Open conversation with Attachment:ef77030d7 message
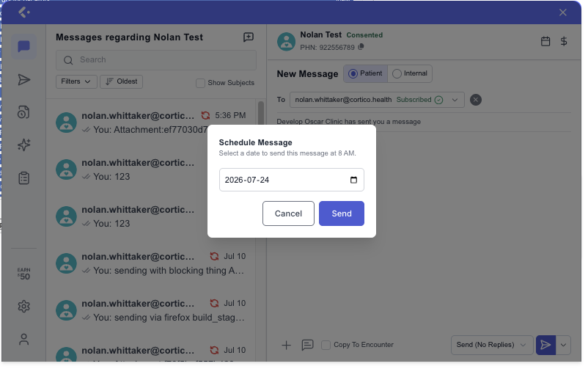Image resolution: width=588 pixels, height=369 pixels. pyautogui.click(x=151, y=123)
